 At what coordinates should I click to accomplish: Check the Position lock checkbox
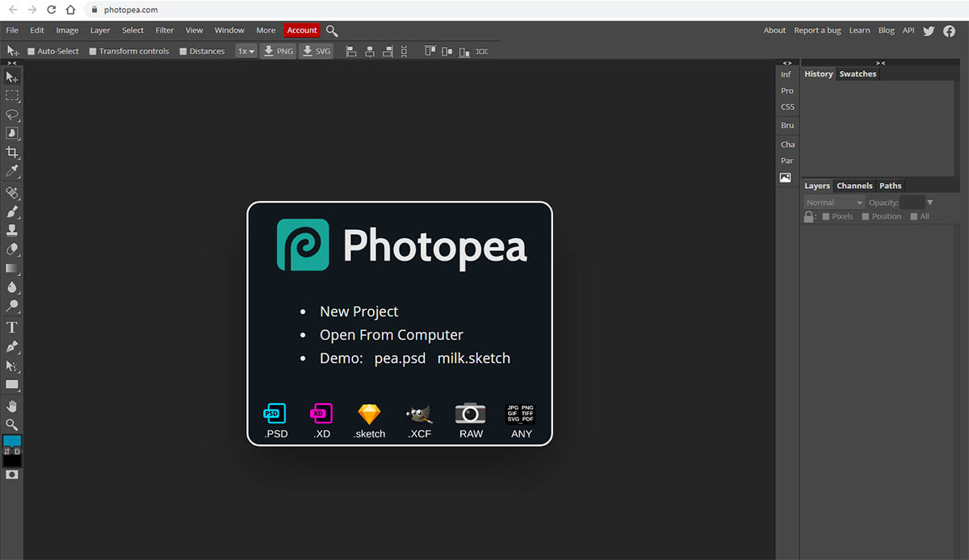pos(866,216)
